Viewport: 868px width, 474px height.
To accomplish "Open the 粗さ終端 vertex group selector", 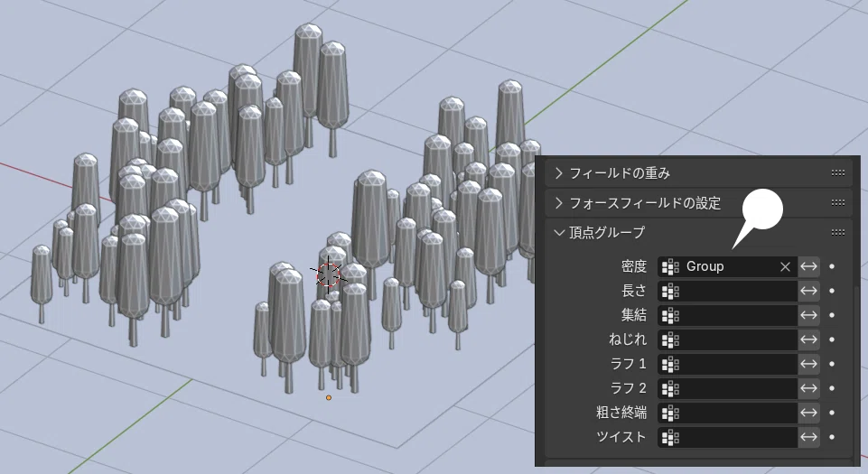I will coord(727,413).
